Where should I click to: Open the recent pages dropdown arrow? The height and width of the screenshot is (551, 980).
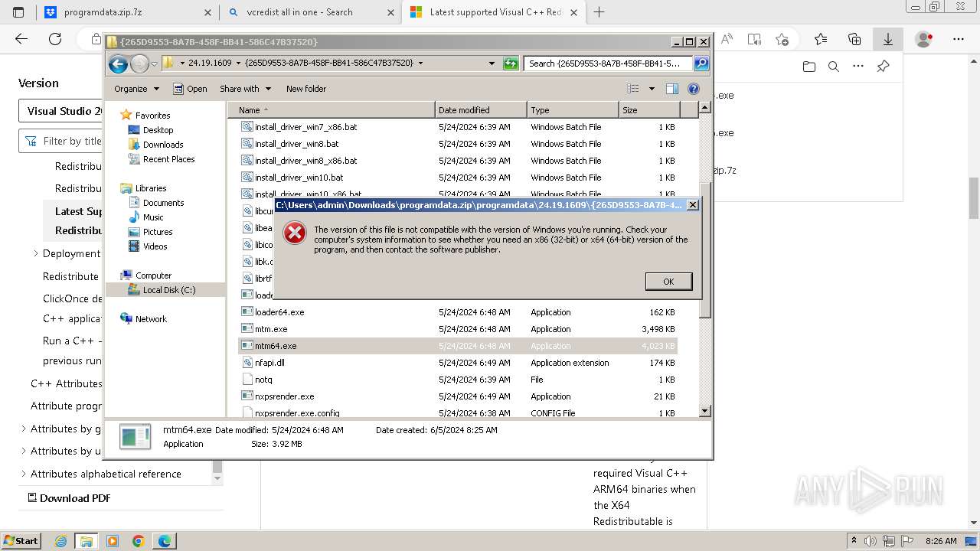[x=154, y=64]
